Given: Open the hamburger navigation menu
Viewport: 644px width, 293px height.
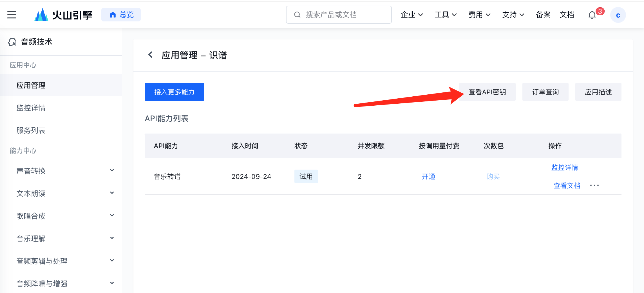Looking at the screenshot, I should (12, 15).
